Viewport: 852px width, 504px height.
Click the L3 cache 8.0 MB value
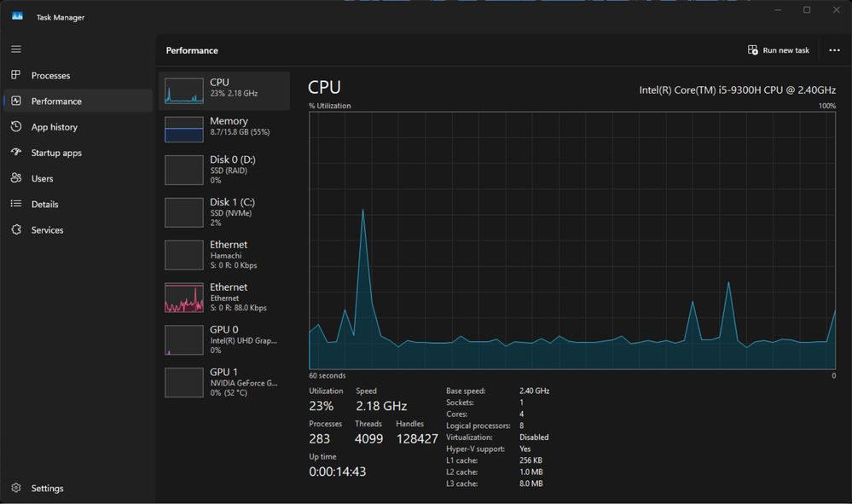[530, 484]
